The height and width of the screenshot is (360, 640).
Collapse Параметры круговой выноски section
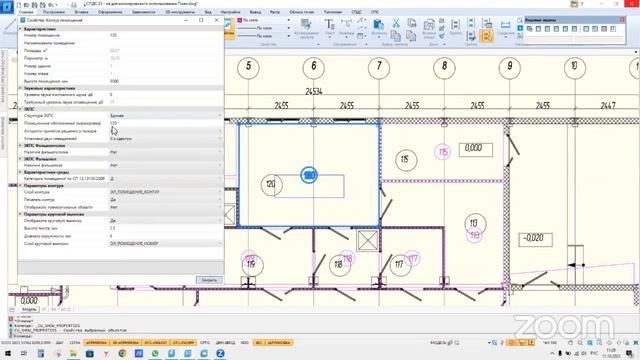[x=20, y=214]
